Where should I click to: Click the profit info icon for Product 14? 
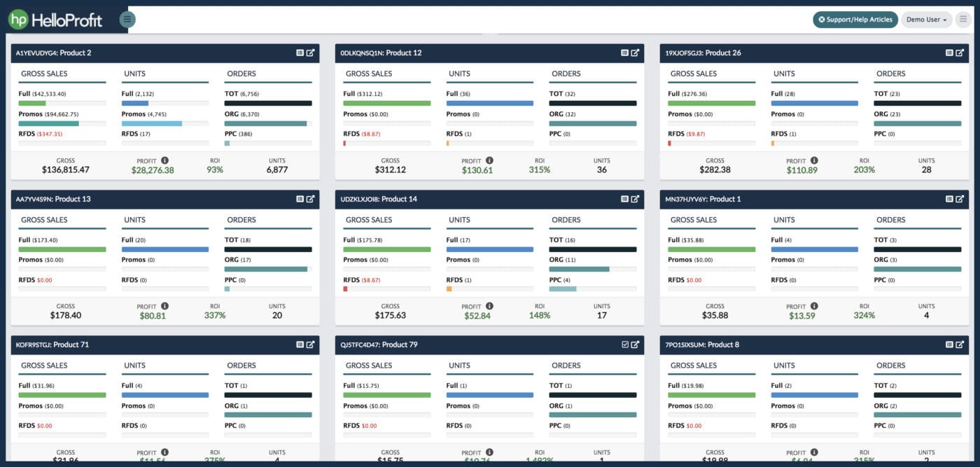(489, 306)
